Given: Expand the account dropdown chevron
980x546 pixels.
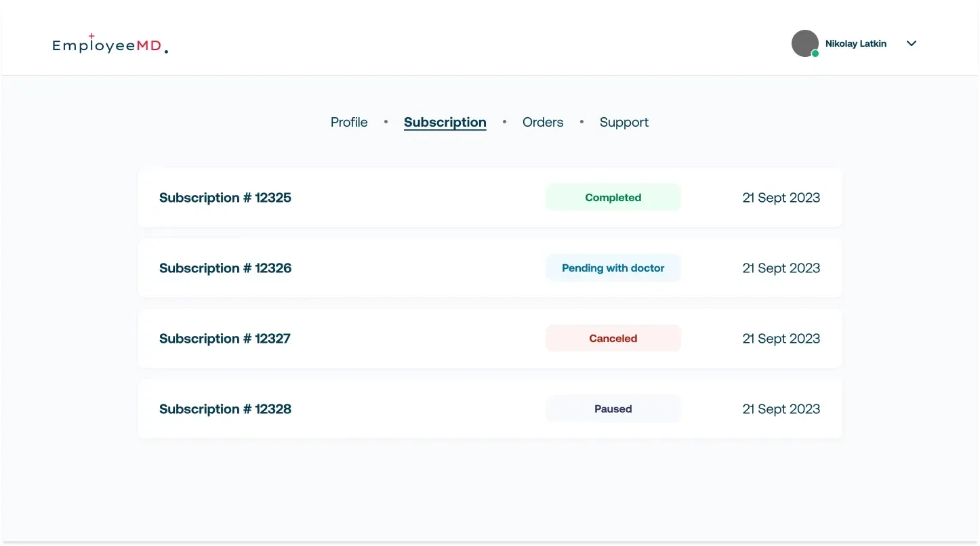Looking at the screenshot, I should click(912, 43).
